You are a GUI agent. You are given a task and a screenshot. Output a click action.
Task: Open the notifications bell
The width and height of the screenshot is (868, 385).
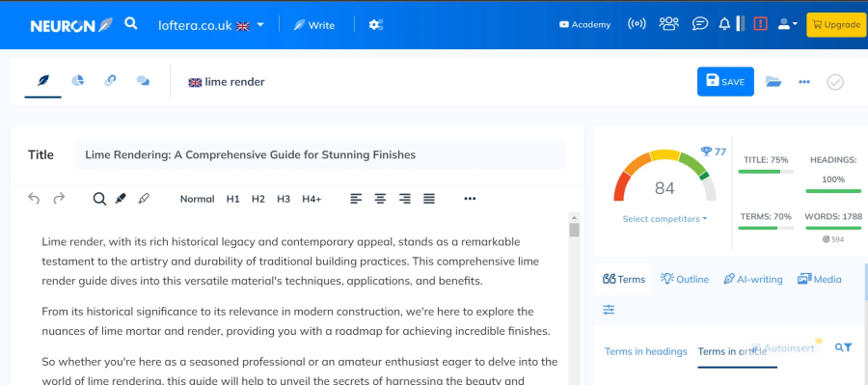724,24
